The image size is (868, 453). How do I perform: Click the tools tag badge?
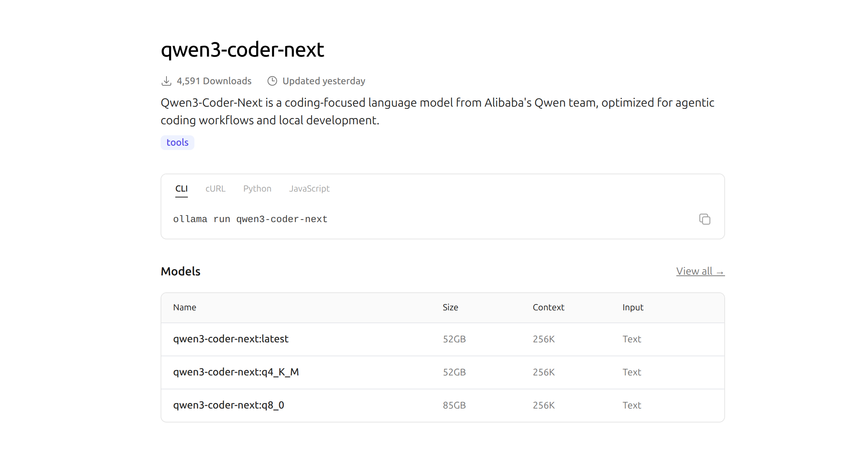177,143
